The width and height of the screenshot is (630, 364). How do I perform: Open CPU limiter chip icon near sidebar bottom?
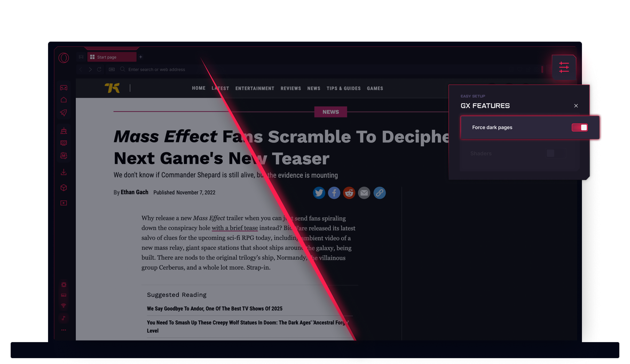pyautogui.click(x=64, y=285)
